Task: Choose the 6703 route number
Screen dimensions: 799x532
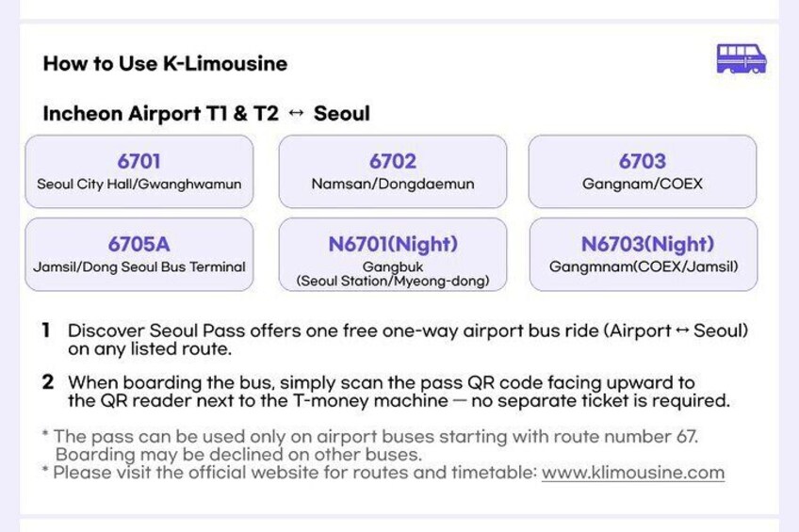Action: pyautogui.click(x=643, y=161)
